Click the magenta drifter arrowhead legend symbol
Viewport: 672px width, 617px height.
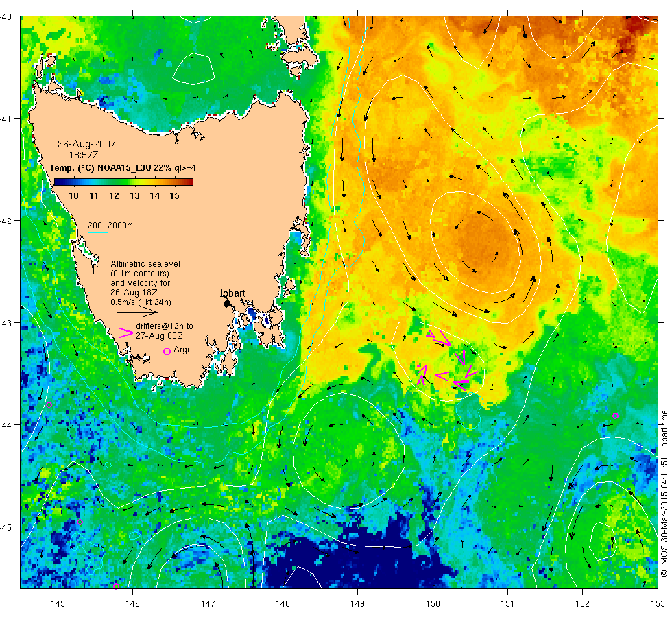click(125, 333)
